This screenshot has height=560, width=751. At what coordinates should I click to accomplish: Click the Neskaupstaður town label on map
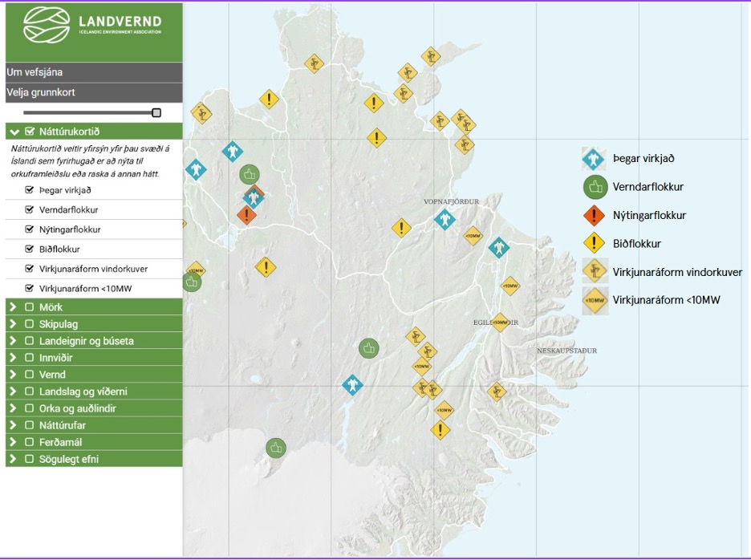566,351
